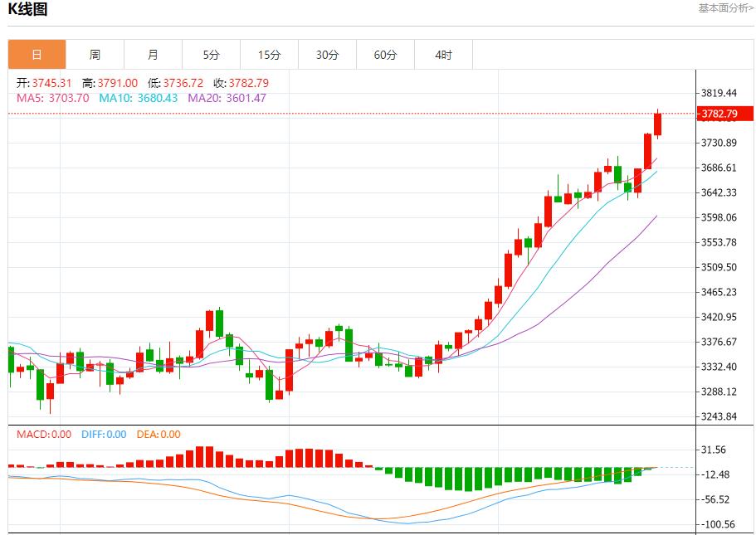Select the 5分 interval tab
This screenshot has height=535, width=756.
tap(211, 54)
